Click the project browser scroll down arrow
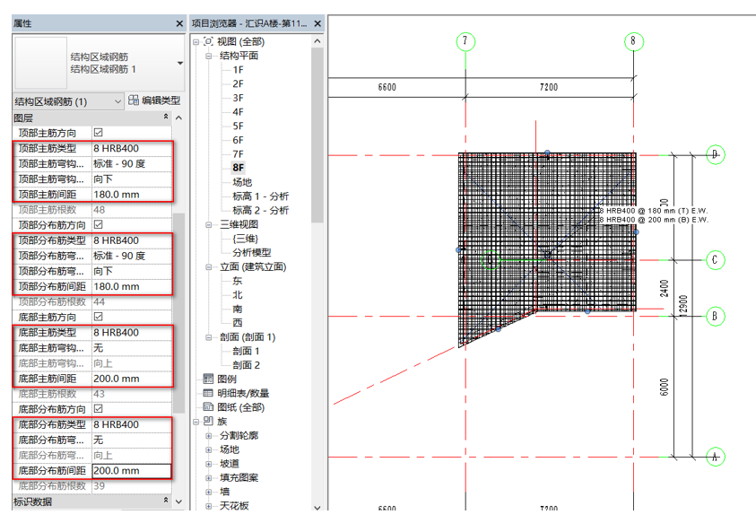Viewport: 756px width, 532px height. click(317, 507)
